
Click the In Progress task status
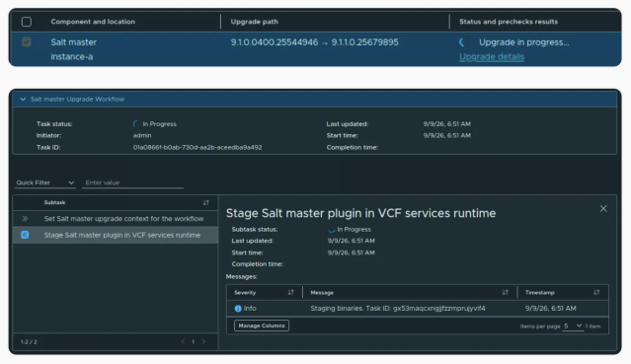(159, 124)
